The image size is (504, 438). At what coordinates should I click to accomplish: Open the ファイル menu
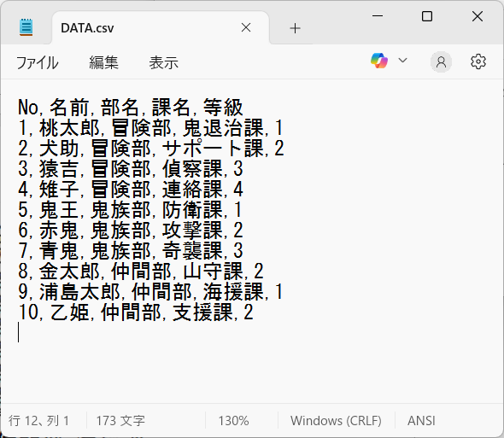pos(38,62)
